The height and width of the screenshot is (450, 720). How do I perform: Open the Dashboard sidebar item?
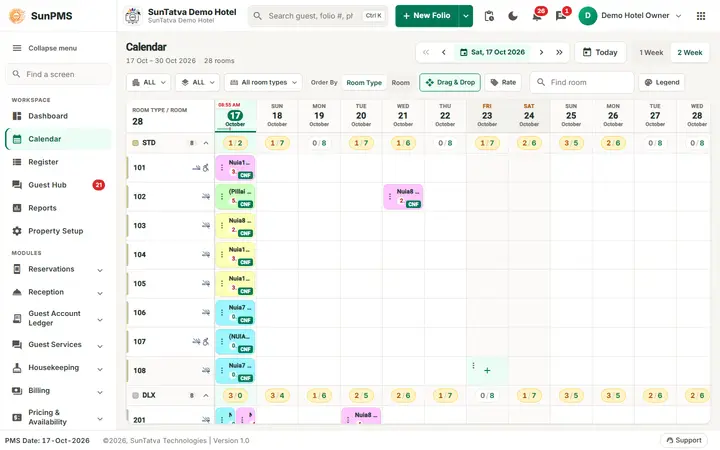click(58, 116)
